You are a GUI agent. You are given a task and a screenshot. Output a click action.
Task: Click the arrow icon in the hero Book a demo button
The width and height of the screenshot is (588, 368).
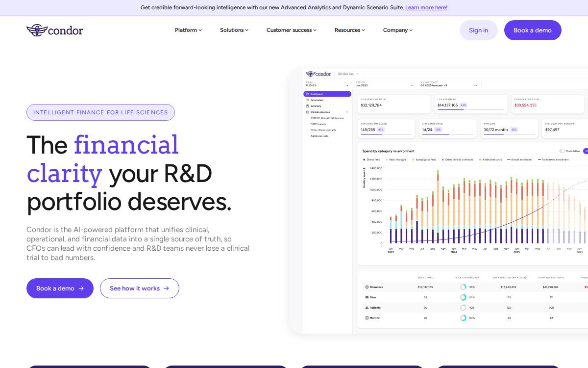pos(81,289)
